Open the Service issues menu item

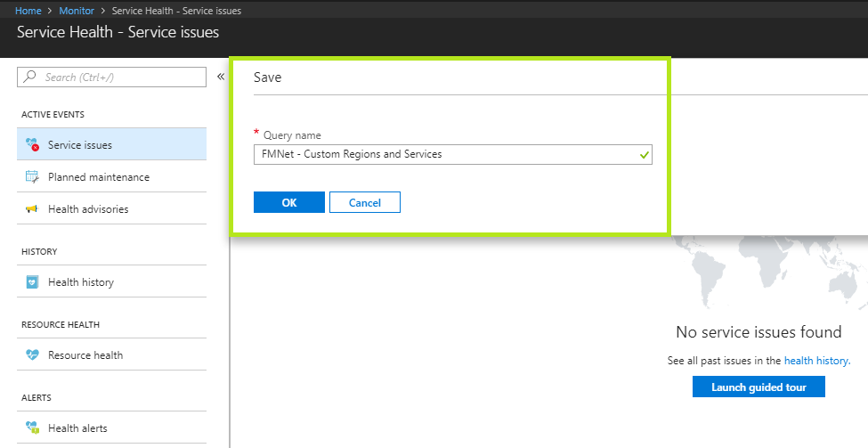[112, 144]
